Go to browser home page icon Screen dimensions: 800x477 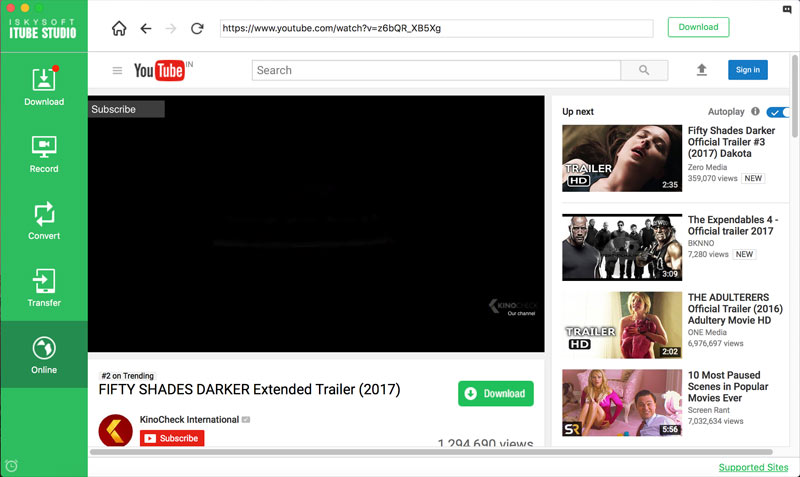pos(119,28)
